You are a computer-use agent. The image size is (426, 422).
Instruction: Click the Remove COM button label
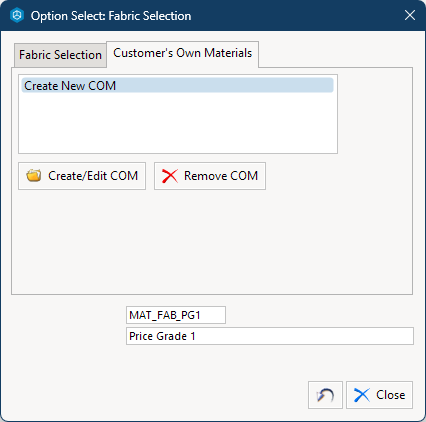pyautogui.click(x=221, y=176)
